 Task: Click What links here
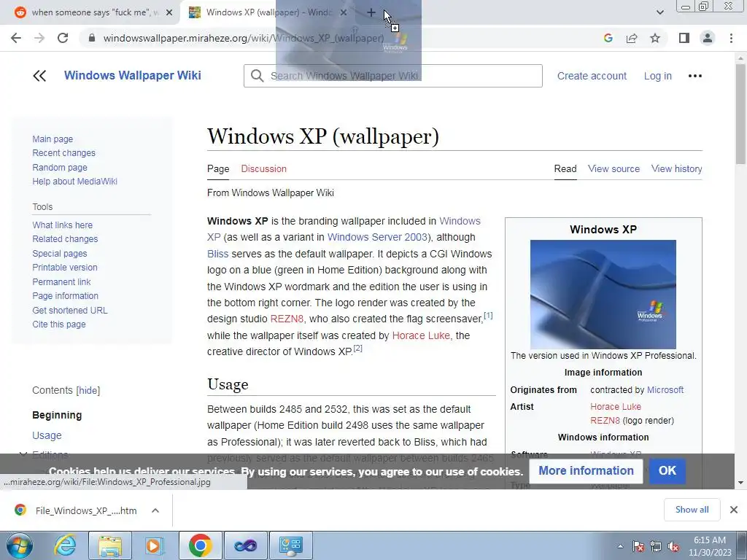63,225
